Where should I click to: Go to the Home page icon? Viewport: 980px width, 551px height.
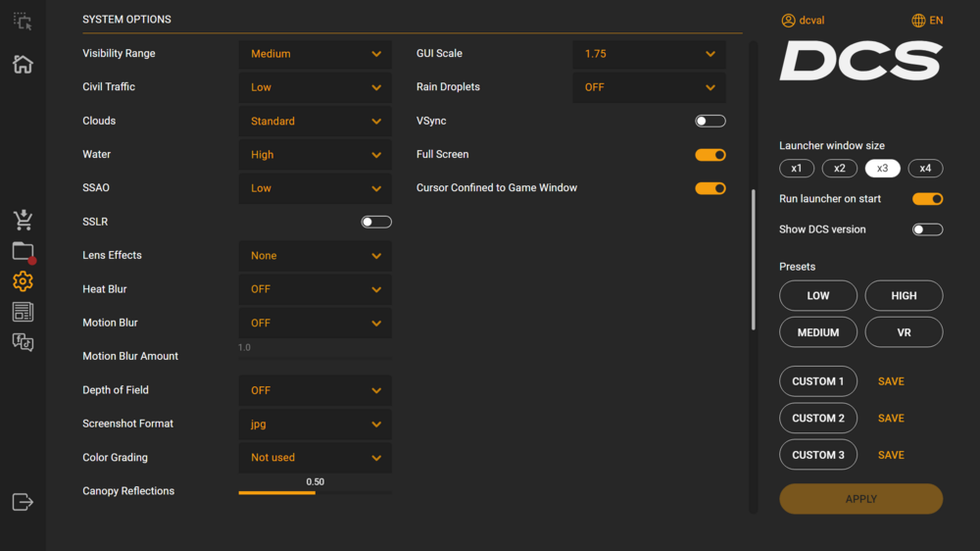pyautogui.click(x=23, y=65)
